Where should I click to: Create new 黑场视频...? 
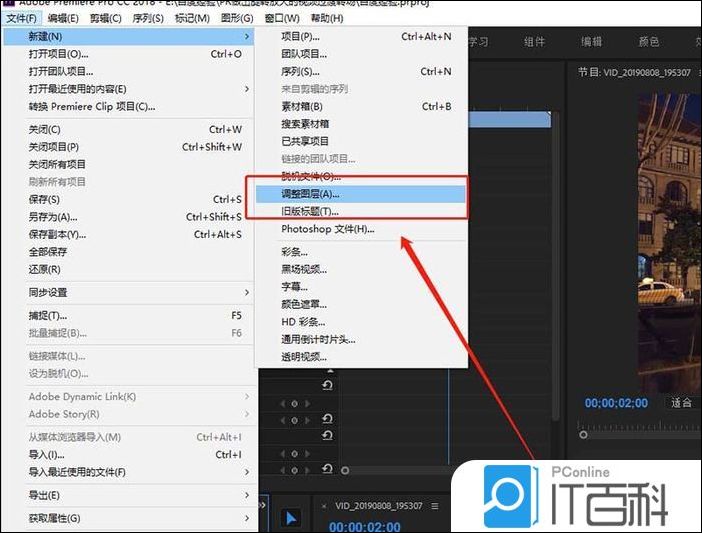[361, 269]
